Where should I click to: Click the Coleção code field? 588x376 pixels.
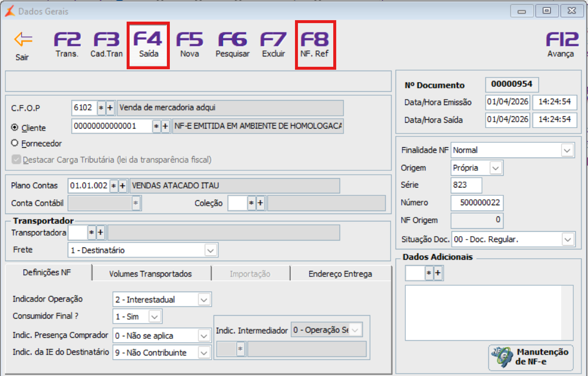point(238,203)
